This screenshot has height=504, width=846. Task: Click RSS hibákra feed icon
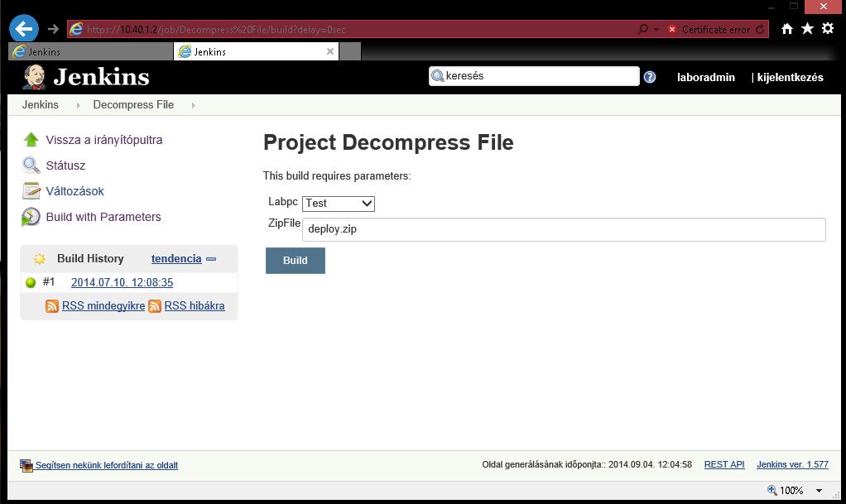[x=155, y=306]
